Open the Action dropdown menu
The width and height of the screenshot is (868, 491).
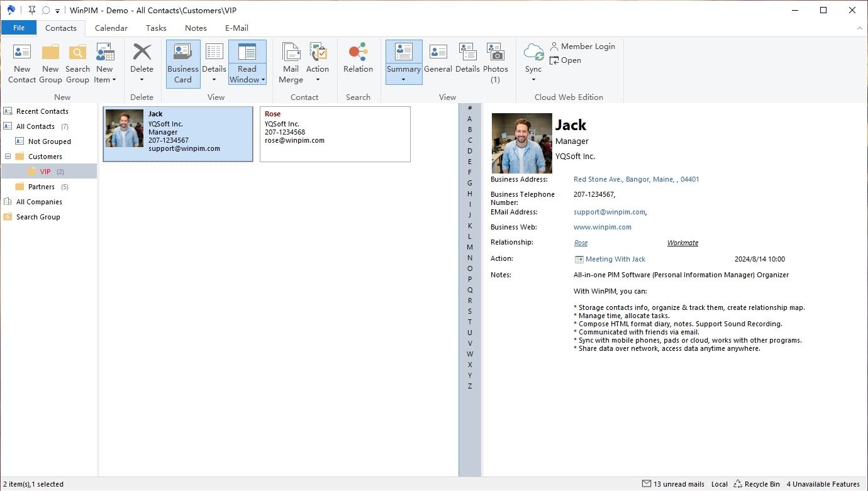tap(318, 80)
